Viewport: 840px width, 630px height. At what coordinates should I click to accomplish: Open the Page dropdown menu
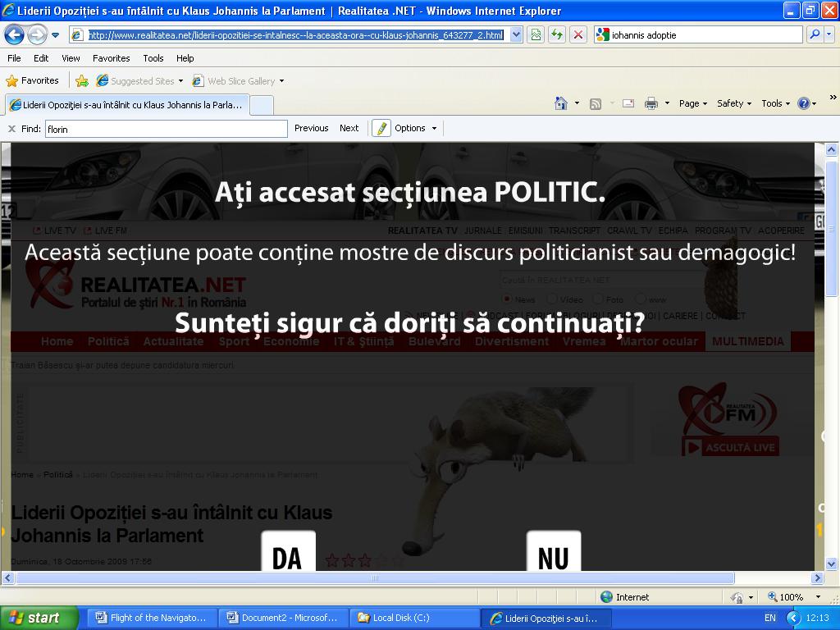pyautogui.click(x=692, y=103)
